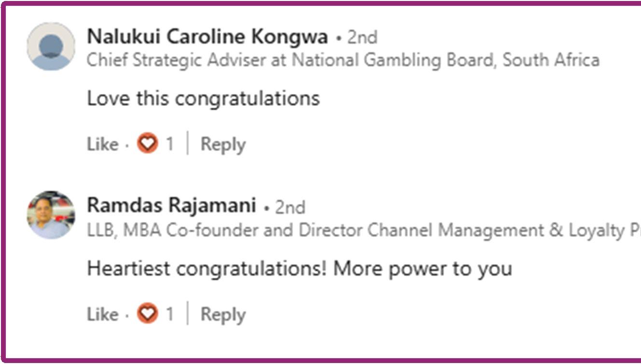Open Ramdas Rajamani's profile photo
This screenshot has height=364, width=641.
[x=51, y=215]
